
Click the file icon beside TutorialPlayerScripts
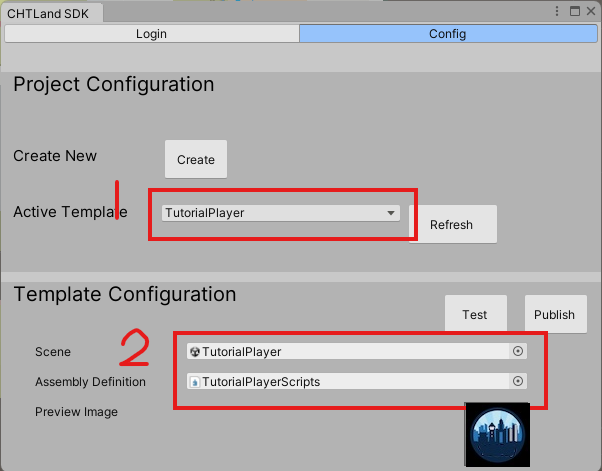195,382
